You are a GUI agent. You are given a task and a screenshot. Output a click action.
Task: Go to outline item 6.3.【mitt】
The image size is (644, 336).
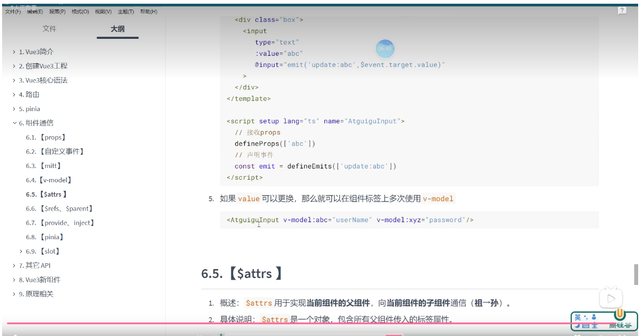[44, 166]
